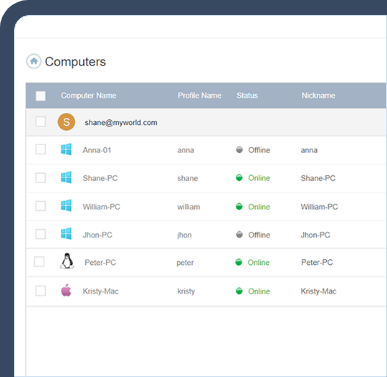The height and width of the screenshot is (377, 387).
Task: Click profile name jhon
Action: 184,235
